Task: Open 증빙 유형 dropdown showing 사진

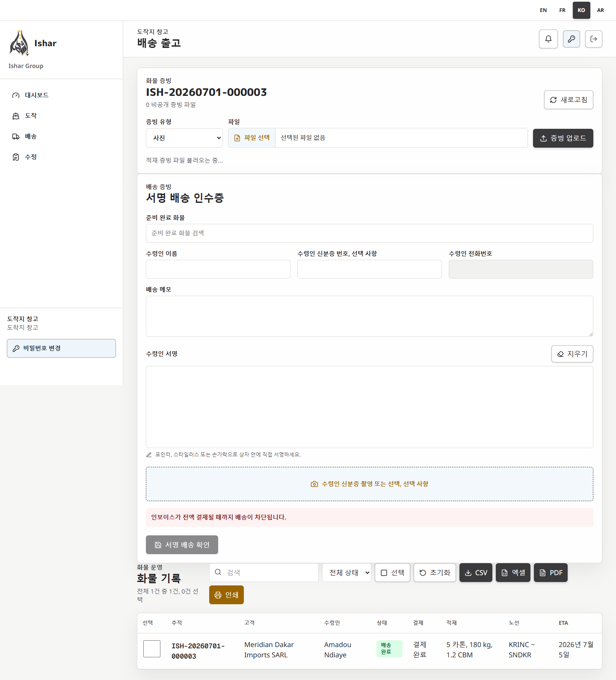Action: [x=184, y=138]
